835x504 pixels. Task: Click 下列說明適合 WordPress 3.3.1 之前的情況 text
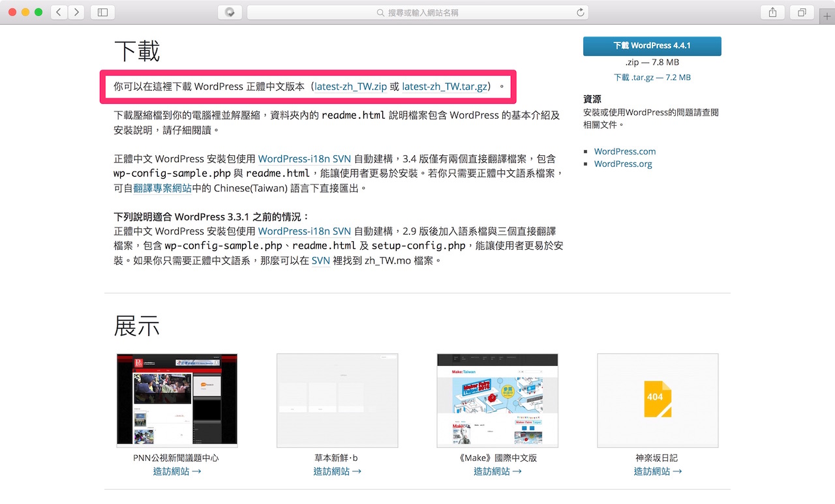point(212,216)
